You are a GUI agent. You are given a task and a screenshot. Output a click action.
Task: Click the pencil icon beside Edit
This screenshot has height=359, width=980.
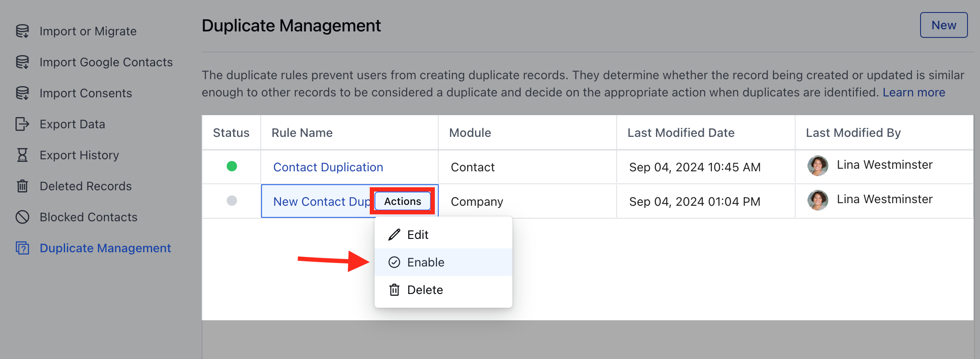click(394, 235)
